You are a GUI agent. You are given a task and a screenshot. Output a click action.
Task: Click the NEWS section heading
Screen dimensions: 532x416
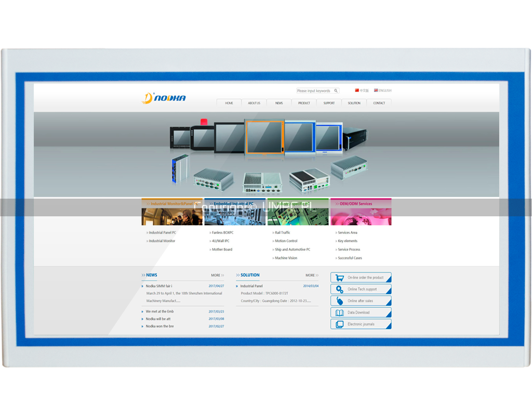[x=151, y=275]
